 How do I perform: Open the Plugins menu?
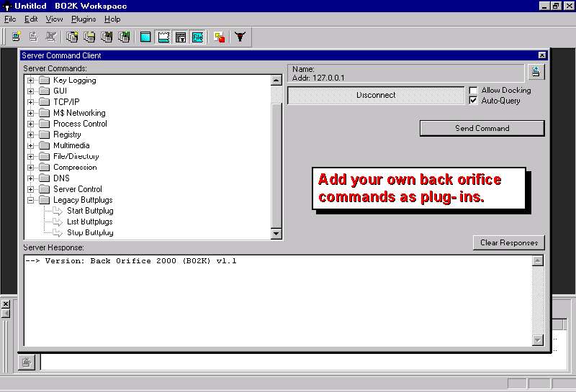pyautogui.click(x=84, y=19)
